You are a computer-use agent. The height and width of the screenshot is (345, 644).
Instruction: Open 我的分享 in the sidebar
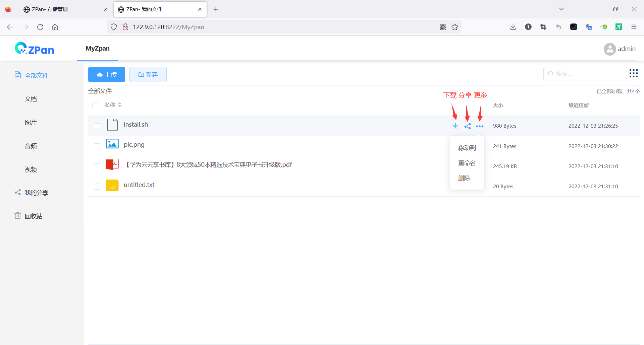click(37, 192)
